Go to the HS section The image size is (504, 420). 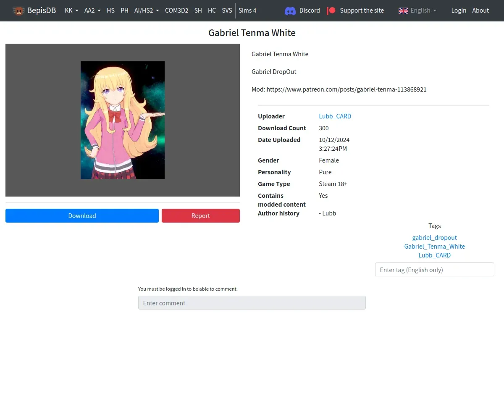[110, 10]
